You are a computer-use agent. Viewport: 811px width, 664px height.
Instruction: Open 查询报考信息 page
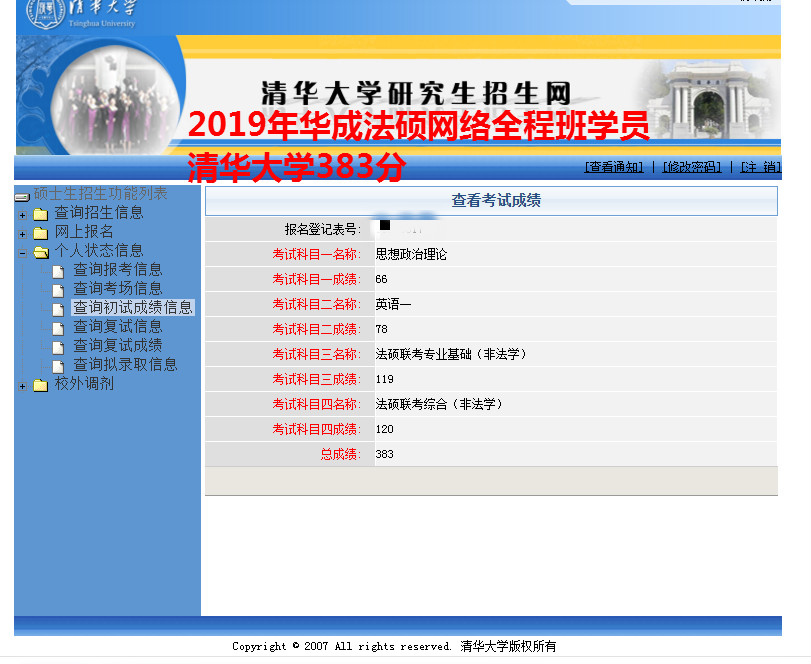[x=118, y=269]
